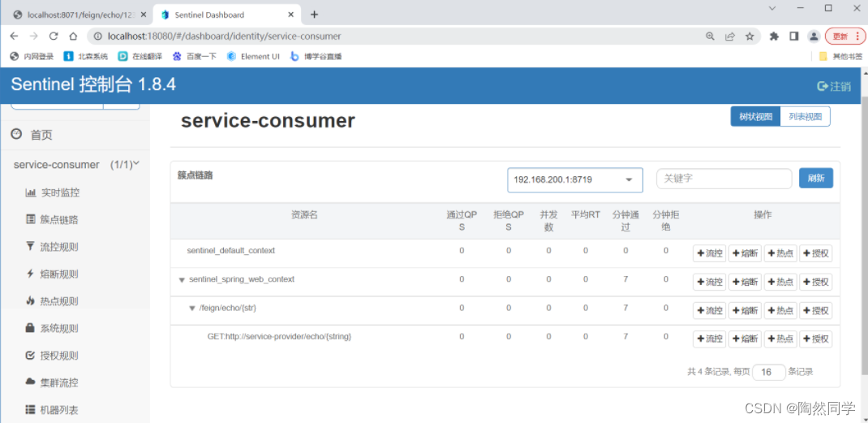The height and width of the screenshot is (423, 868).
Task: Click the red 更新 browser update button
Action: click(x=844, y=36)
